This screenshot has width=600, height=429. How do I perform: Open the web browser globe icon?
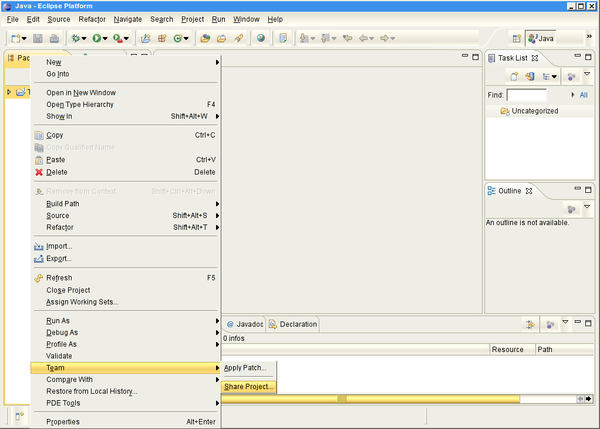point(261,38)
